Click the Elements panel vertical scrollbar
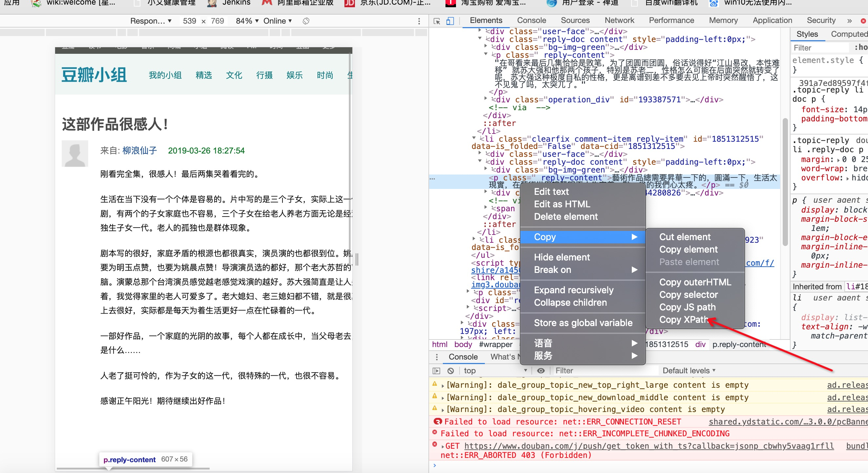 (x=785, y=182)
